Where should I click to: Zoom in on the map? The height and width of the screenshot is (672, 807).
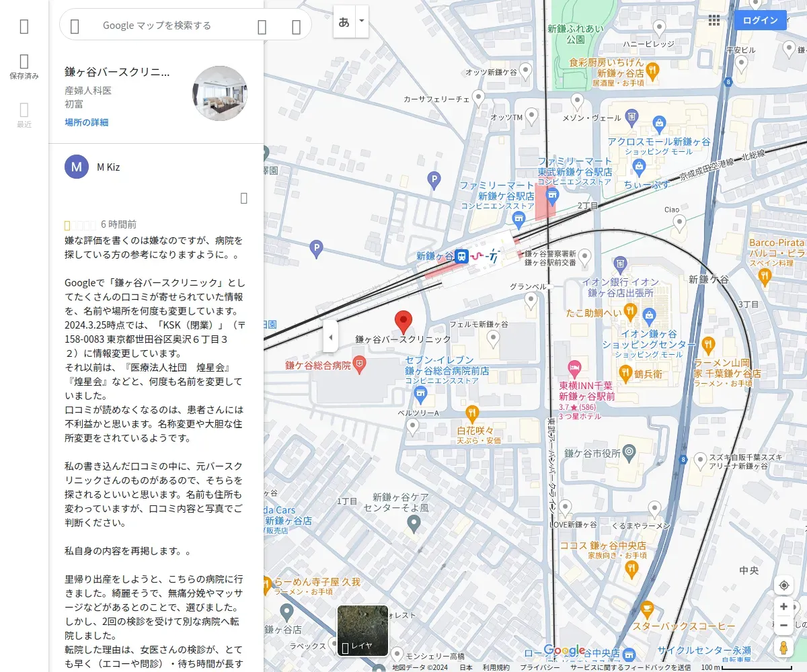(x=783, y=607)
